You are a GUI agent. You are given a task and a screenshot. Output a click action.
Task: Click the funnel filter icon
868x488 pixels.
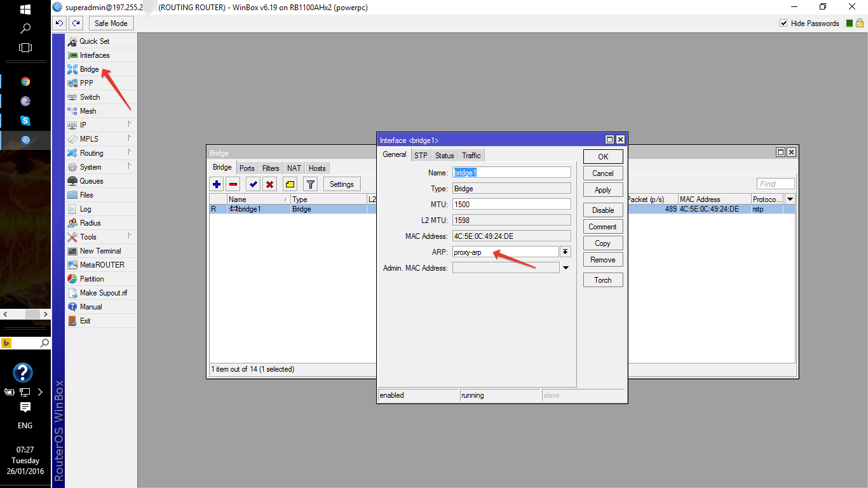(x=310, y=184)
